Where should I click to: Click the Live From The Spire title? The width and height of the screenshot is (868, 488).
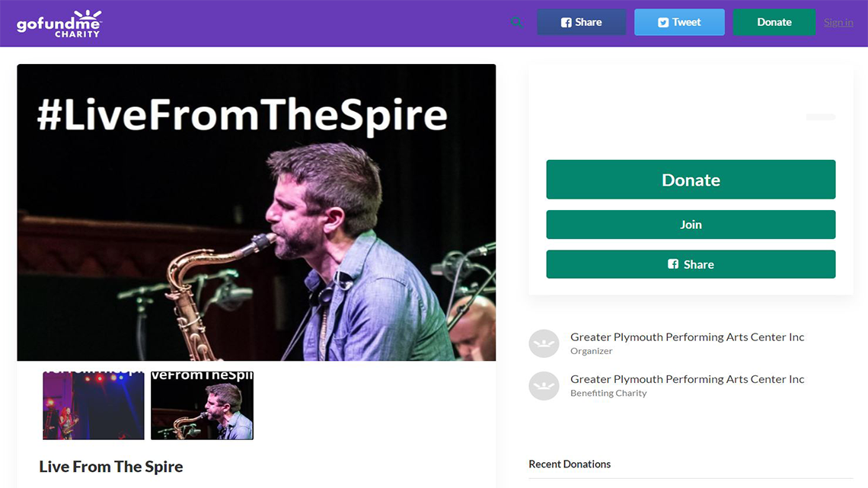(x=111, y=467)
